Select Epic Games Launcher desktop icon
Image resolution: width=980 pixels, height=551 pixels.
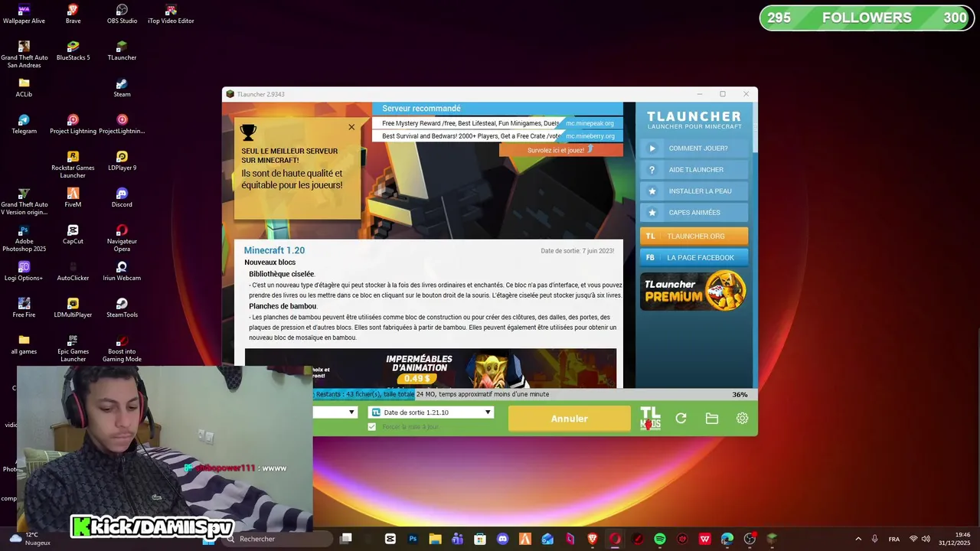pyautogui.click(x=73, y=347)
